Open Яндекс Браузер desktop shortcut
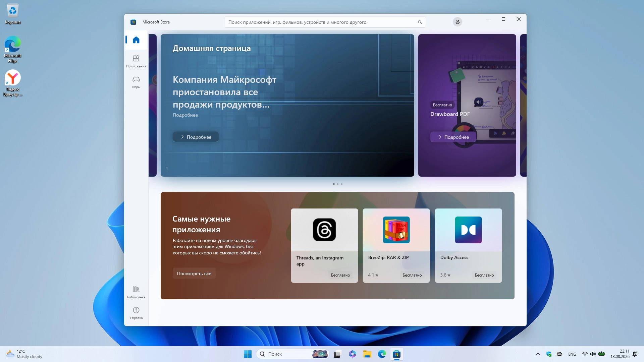Screen dimensions: 644x362 13,83
